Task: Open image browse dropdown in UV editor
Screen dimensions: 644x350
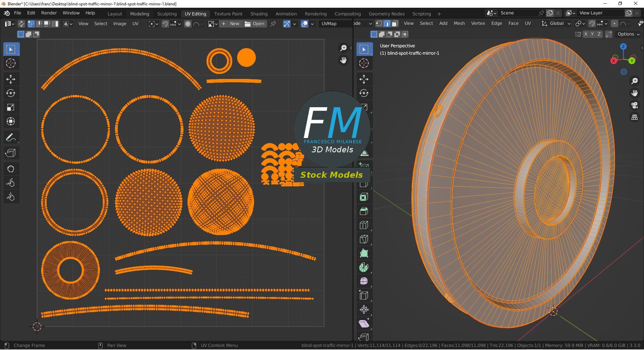Action: (213, 24)
